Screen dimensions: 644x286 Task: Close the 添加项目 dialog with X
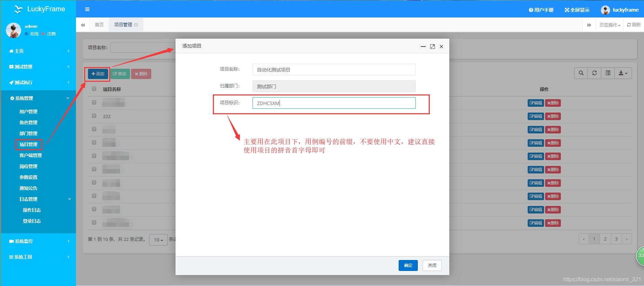point(441,47)
